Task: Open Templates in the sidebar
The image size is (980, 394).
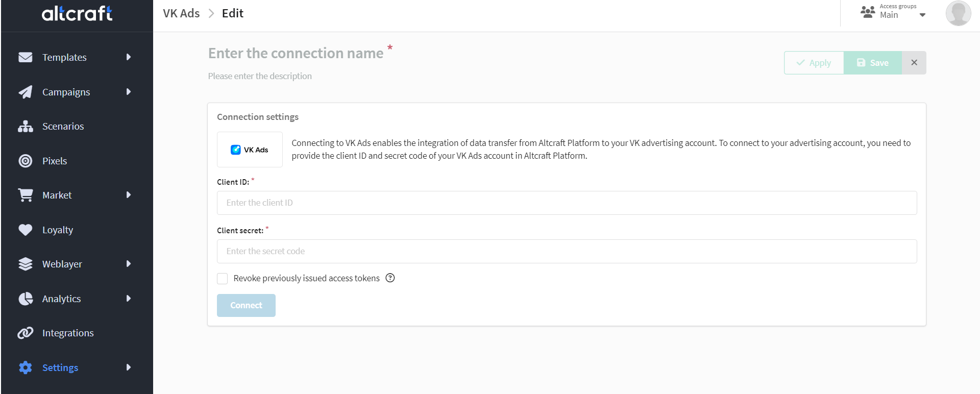Action: (64, 57)
